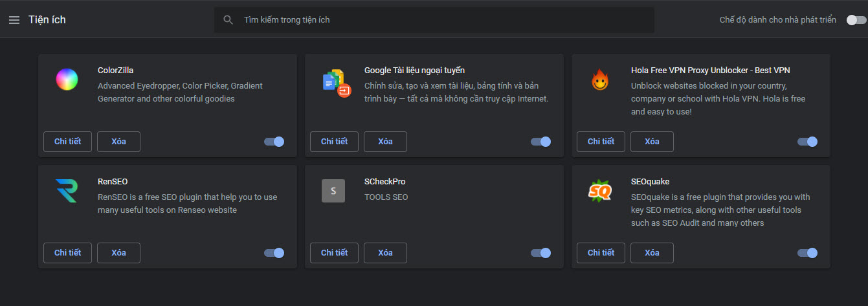Open Chi tiết for Google Tài liệu

click(334, 142)
